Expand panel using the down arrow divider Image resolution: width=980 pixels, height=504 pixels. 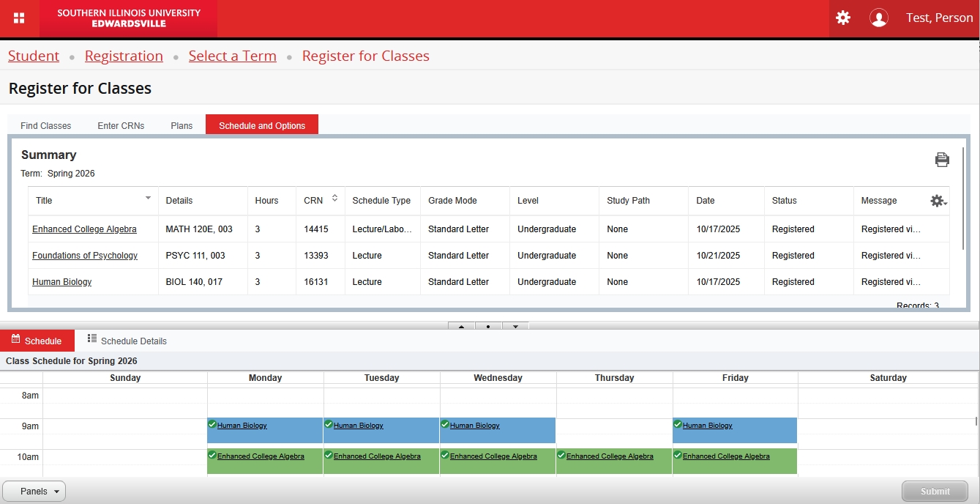point(515,327)
